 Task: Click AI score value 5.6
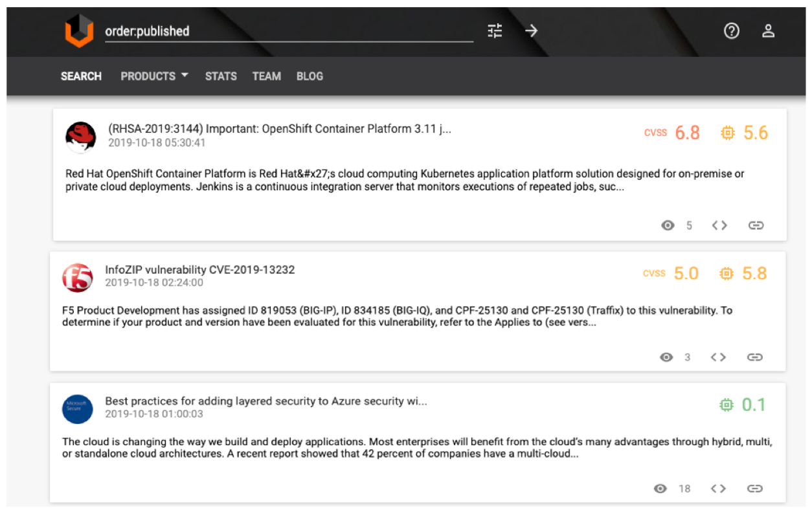click(x=756, y=133)
